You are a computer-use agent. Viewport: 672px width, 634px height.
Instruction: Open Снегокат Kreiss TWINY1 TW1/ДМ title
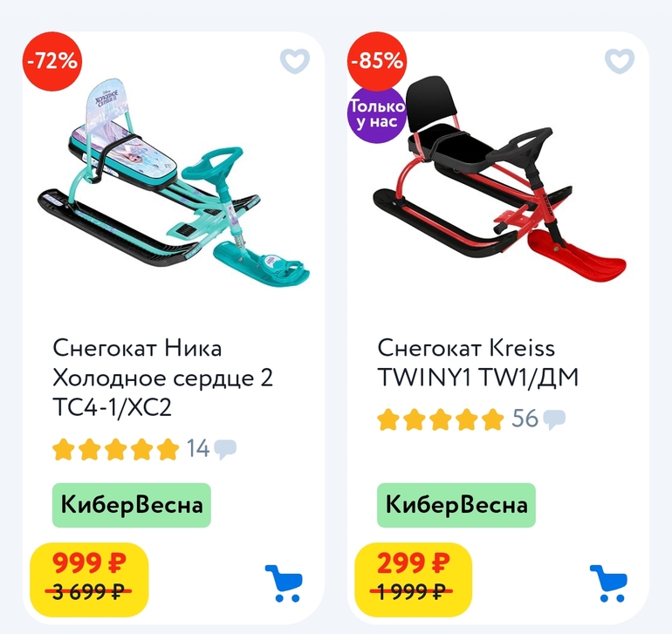478,363
